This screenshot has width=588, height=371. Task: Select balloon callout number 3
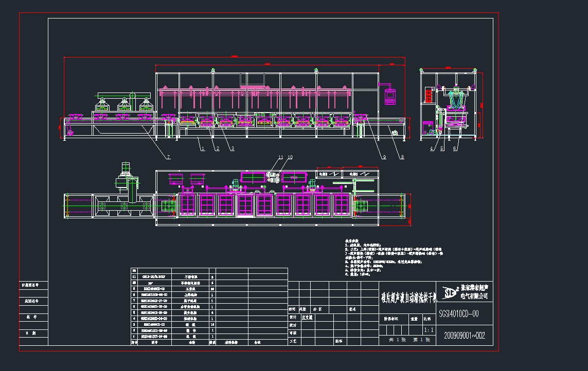pyautogui.click(x=233, y=149)
